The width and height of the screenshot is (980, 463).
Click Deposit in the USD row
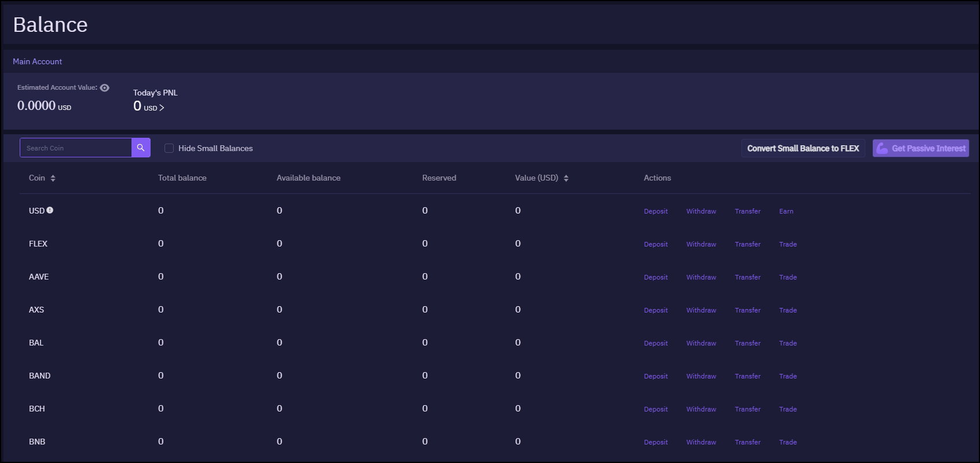[656, 211]
